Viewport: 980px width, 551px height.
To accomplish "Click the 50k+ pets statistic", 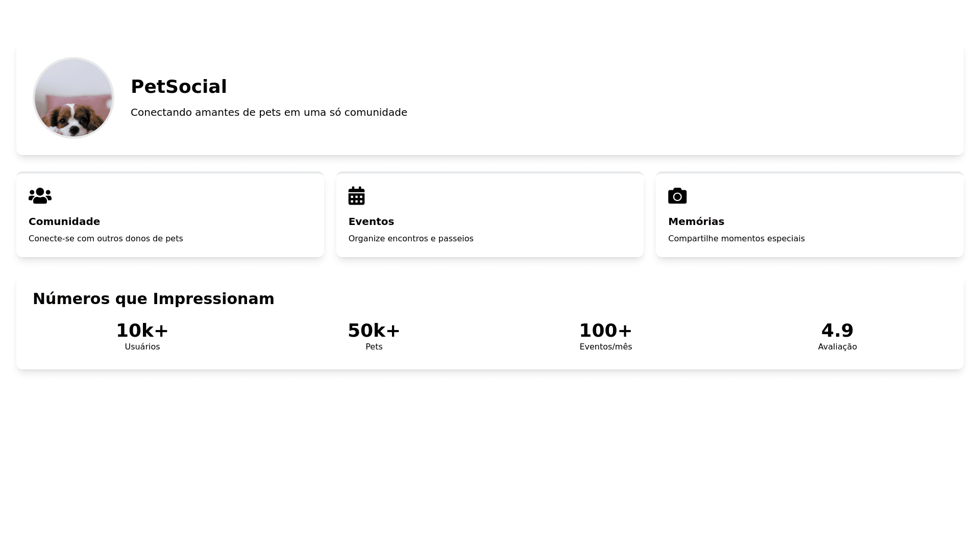I will point(374,331).
